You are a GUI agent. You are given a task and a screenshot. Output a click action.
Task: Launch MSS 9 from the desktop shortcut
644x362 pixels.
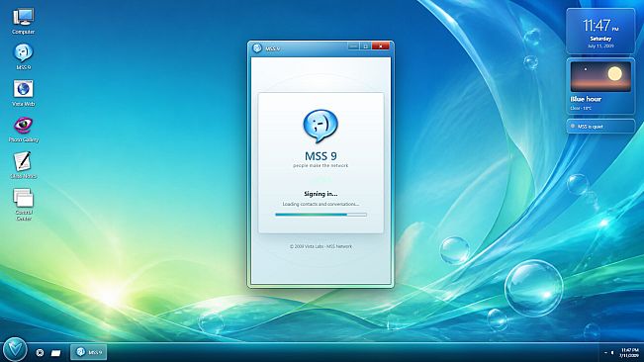coord(24,56)
